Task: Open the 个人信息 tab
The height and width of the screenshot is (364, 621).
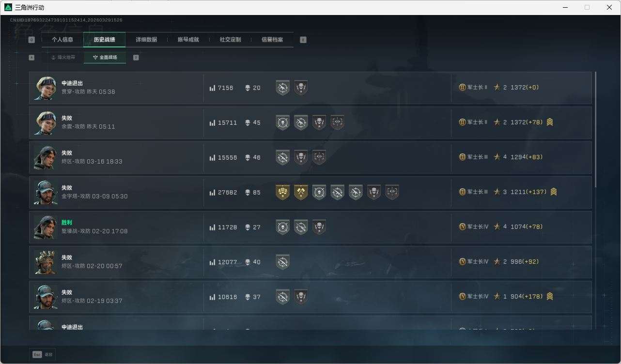Action: [62, 40]
